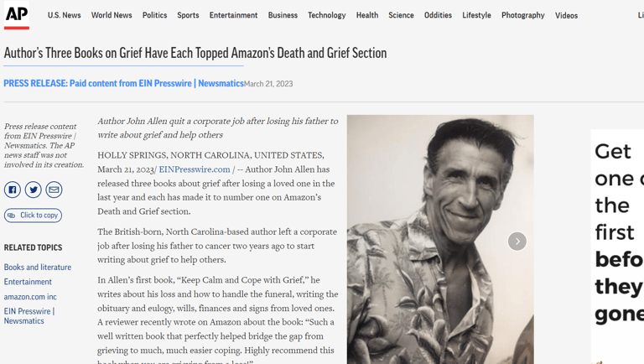
Task: Open the Photography section
Action: [x=523, y=15]
